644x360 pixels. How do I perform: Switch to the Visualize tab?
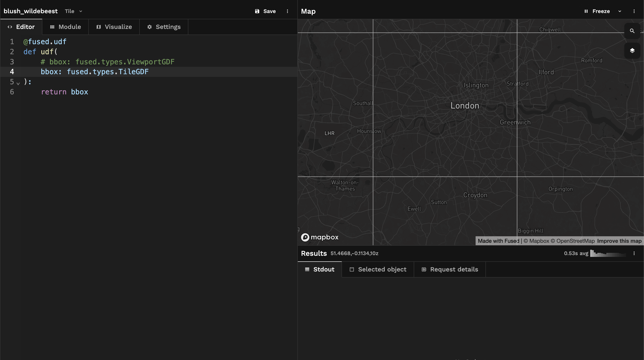114,27
